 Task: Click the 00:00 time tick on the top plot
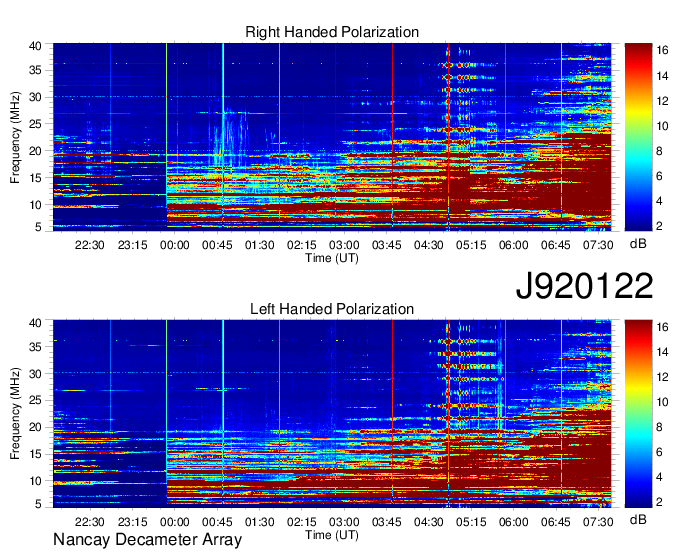[174, 245]
